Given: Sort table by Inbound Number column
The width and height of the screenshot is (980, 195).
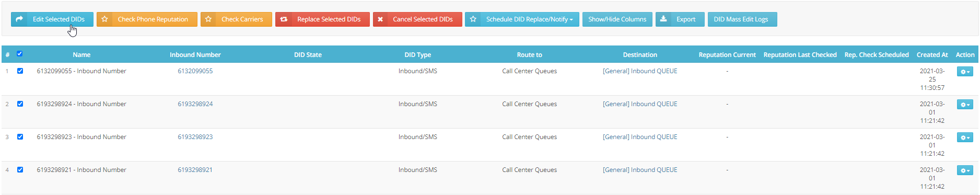Looking at the screenshot, I should coord(195,55).
